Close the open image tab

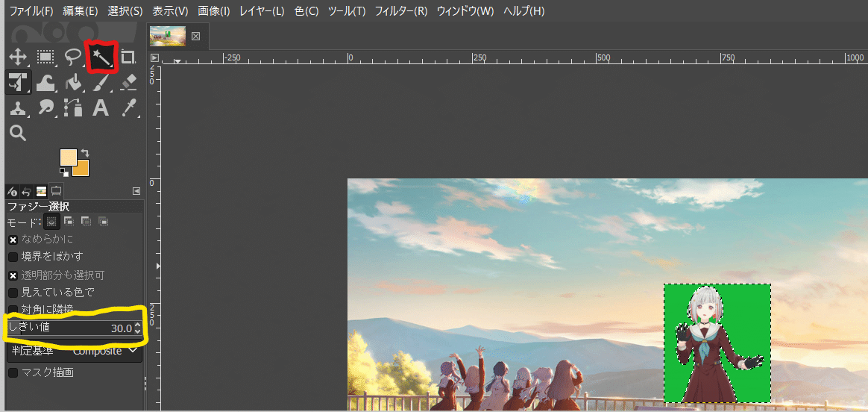(195, 36)
